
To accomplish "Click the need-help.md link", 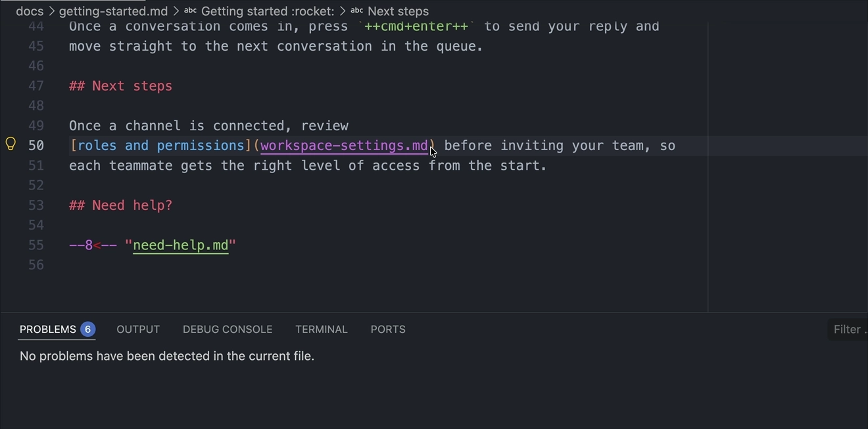I will point(180,245).
